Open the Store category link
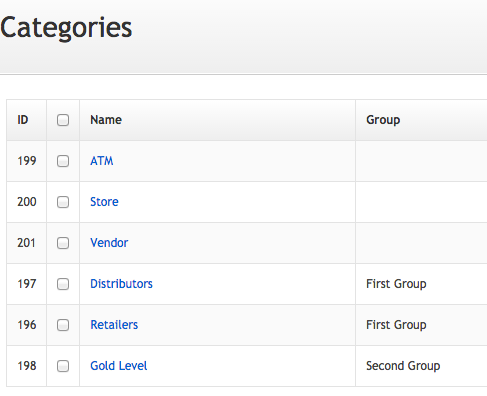The height and width of the screenshot is (396, 487). point(104,202)
